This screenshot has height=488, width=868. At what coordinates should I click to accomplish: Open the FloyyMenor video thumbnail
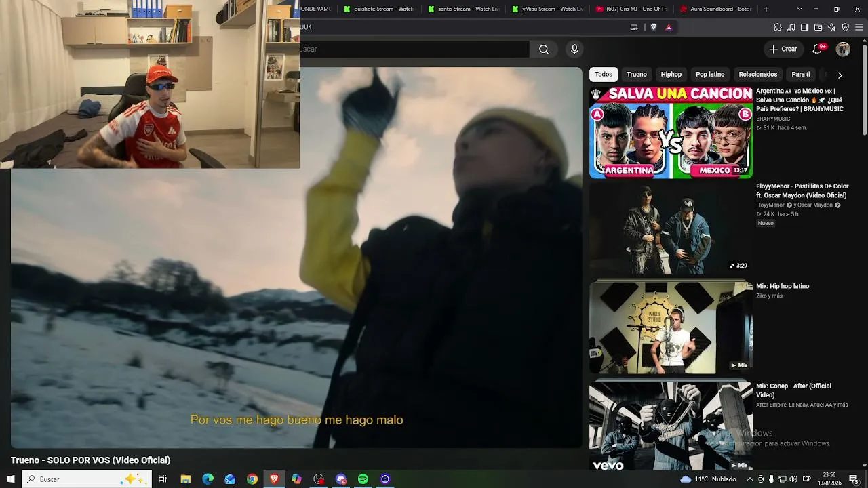coord(671,228)
